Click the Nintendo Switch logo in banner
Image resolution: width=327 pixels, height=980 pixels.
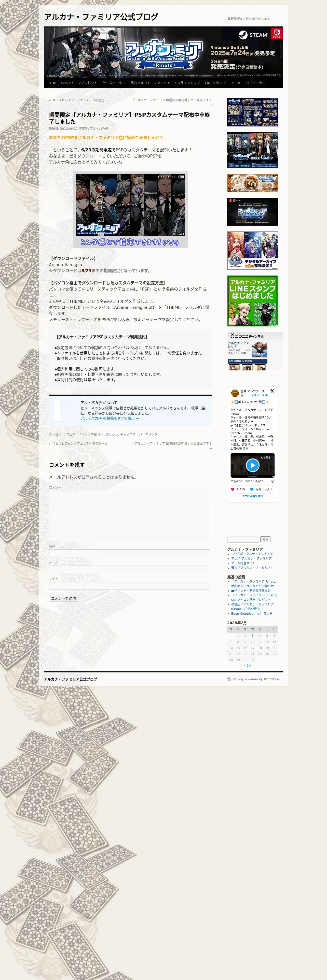click(x=277, y=34)
